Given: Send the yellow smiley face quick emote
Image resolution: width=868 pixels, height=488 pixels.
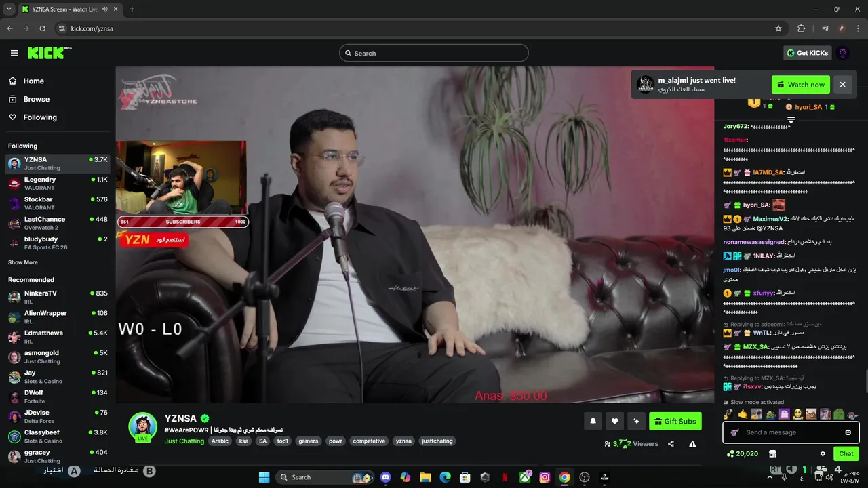Looking at the screenshot, I should click(798, 413).
